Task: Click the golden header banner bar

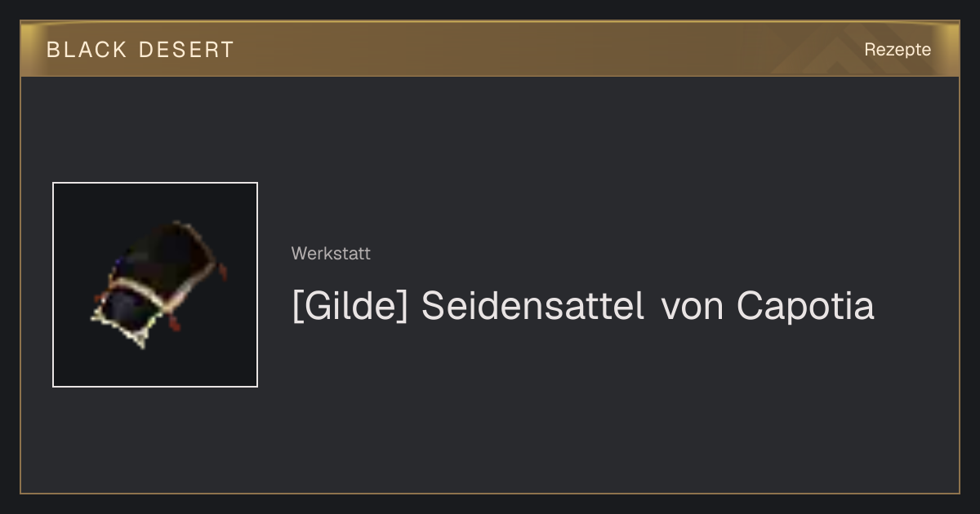Action: coord(490,49)
